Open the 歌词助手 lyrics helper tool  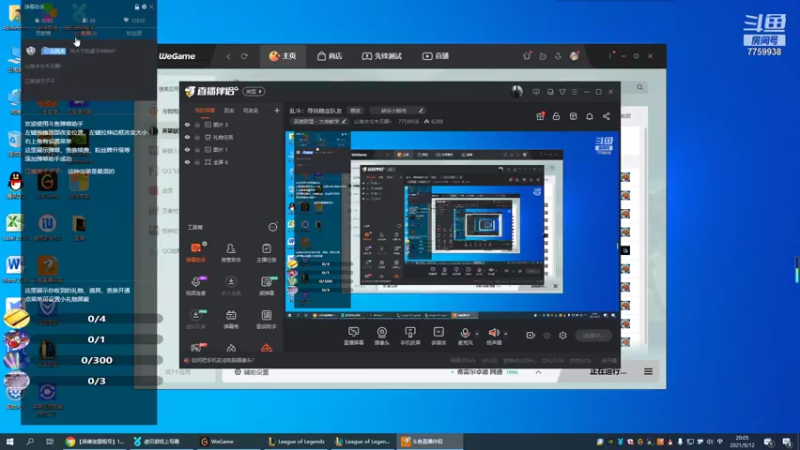(266, 319)
